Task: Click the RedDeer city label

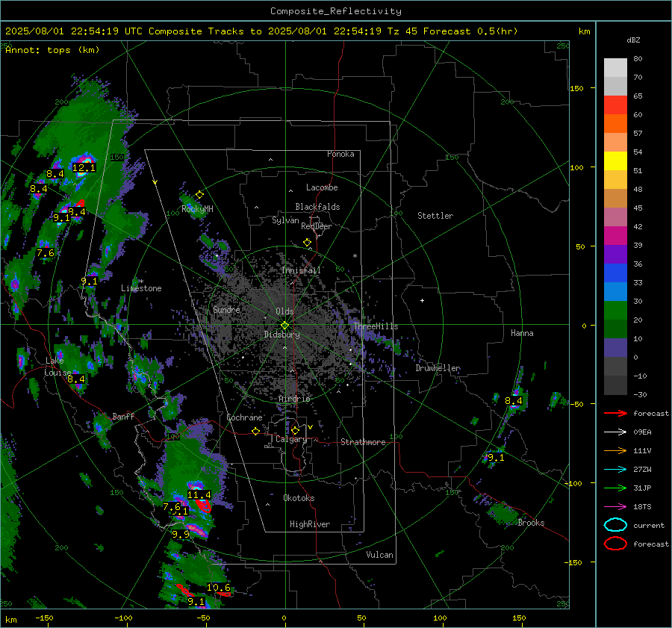Action: (317, 226)
